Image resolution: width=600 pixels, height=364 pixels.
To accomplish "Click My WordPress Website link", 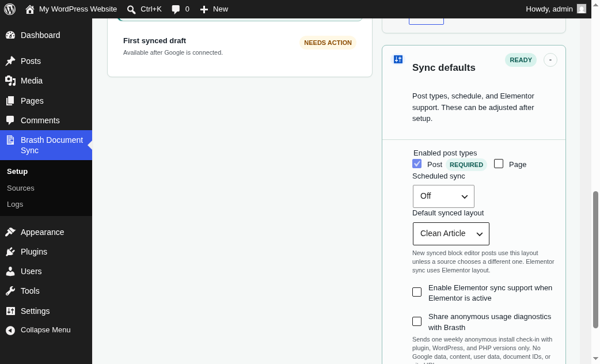I will pos(78,9).
